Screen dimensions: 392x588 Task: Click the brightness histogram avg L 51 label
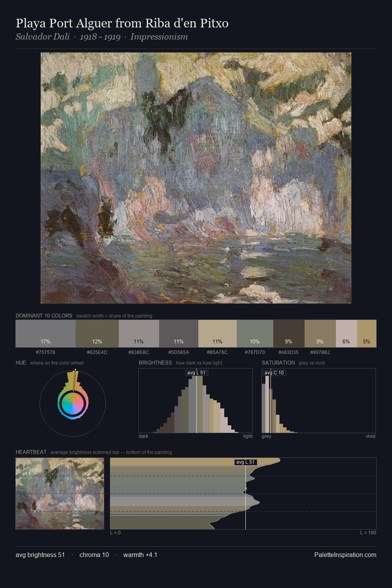tap(196, 373)
